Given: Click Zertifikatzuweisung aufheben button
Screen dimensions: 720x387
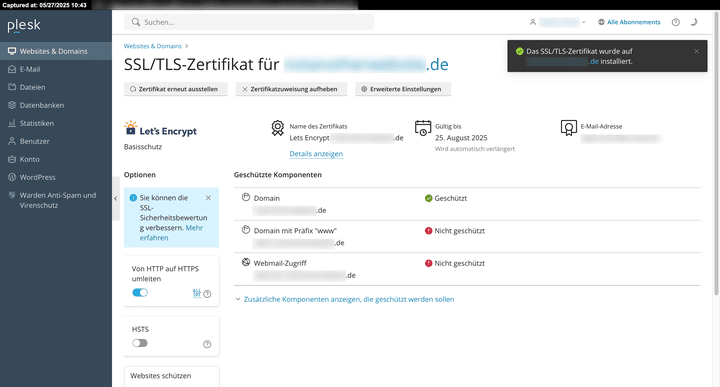Looking at the screenshot, I should coord(292,89).
